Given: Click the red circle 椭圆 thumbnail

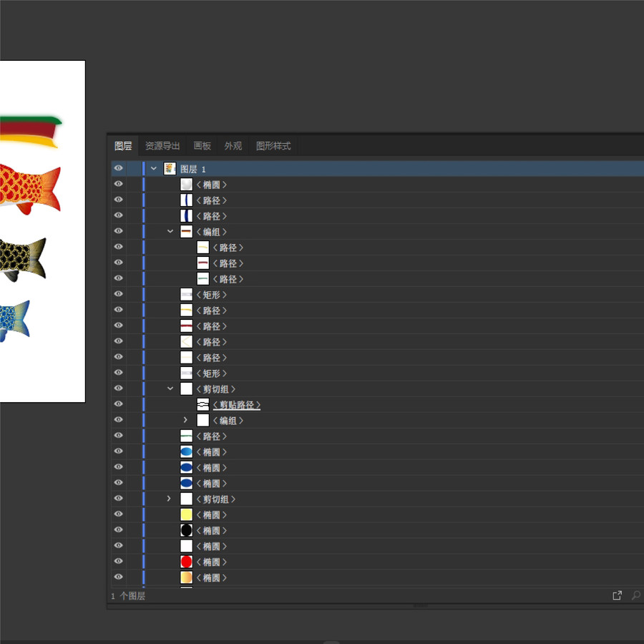Looking at the screenshot, I should click(187, 562).
